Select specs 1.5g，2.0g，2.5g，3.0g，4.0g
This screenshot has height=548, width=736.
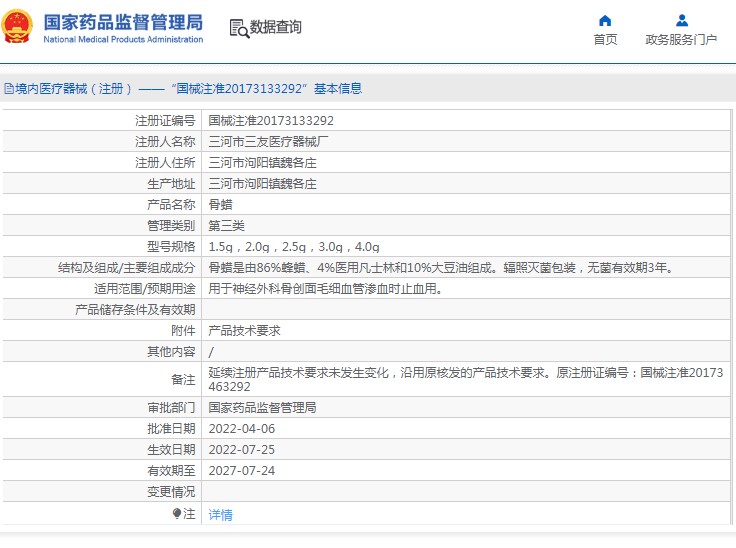coord(294,247)
